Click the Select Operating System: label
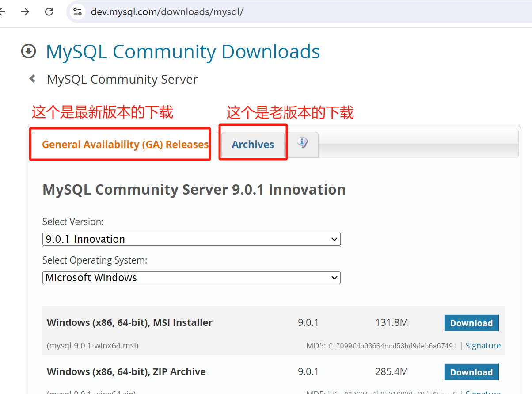The width and height of the screenshot is (532, 394). [x=95, y=260]
